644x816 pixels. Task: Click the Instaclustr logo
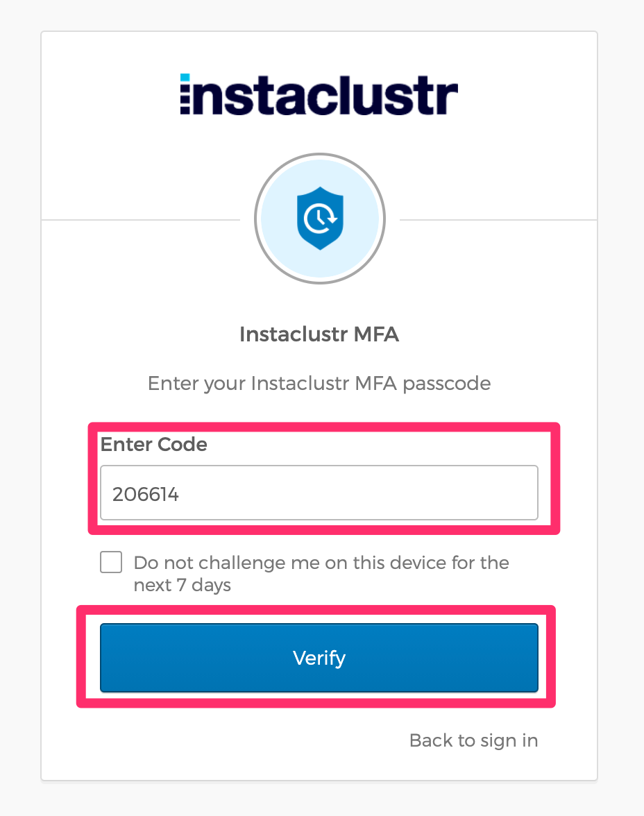point(319,94)
